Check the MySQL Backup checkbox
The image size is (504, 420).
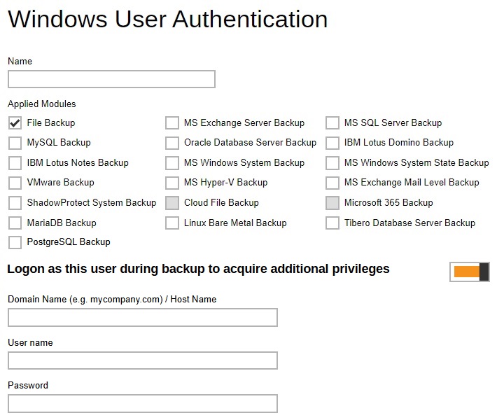(15, 143)
